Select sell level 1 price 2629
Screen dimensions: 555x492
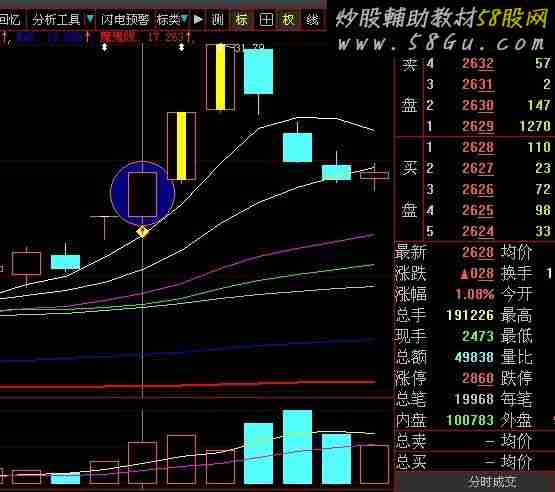click(x=478, y=126)
